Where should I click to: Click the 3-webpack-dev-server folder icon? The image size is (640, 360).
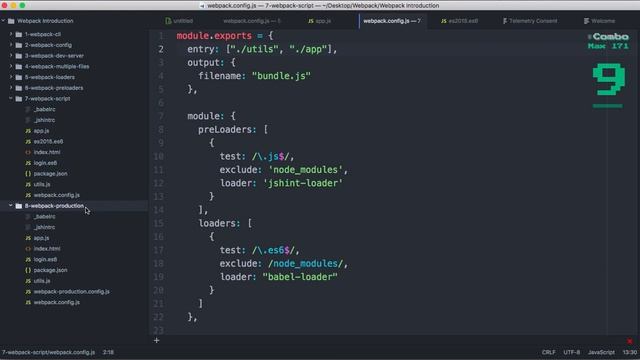(x=19, y=56)
